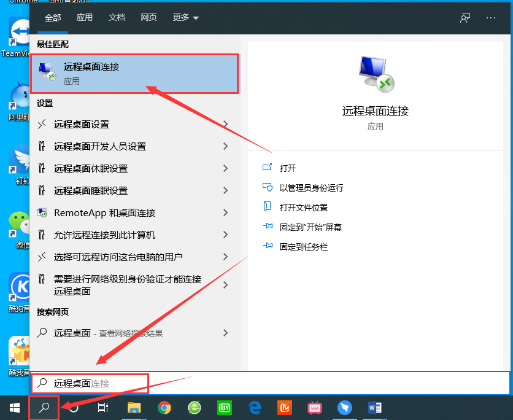Click 以管理员身份运行 action

point(311,188)
